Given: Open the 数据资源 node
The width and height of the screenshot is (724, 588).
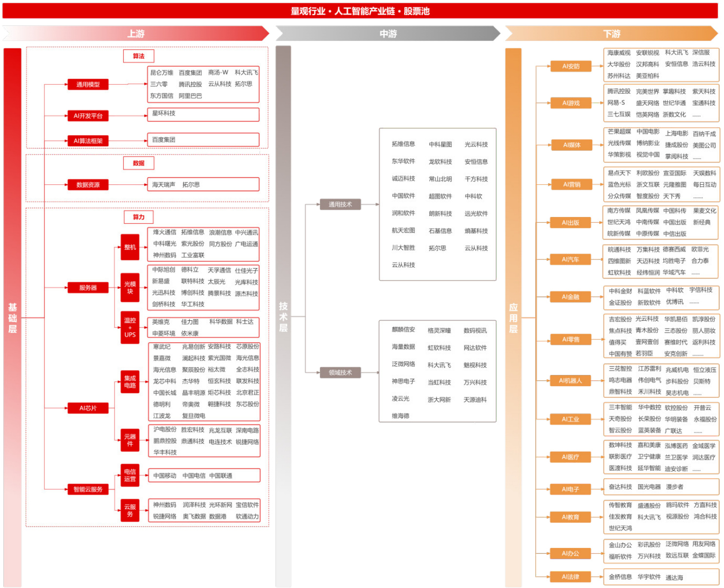Looking at the screenshot, I should (x=88, y=185).
